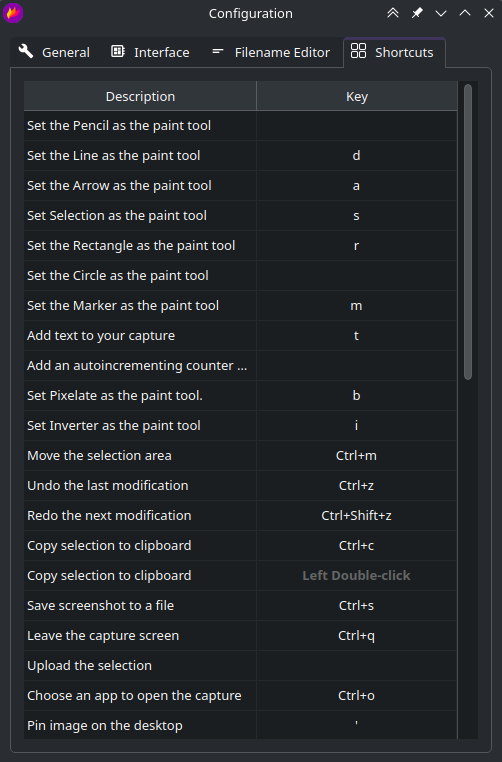The width and height of the screenshot is (502, 762).
Task: Click the Shortcuts tab grid icon
Action: (x=358, y=51)
